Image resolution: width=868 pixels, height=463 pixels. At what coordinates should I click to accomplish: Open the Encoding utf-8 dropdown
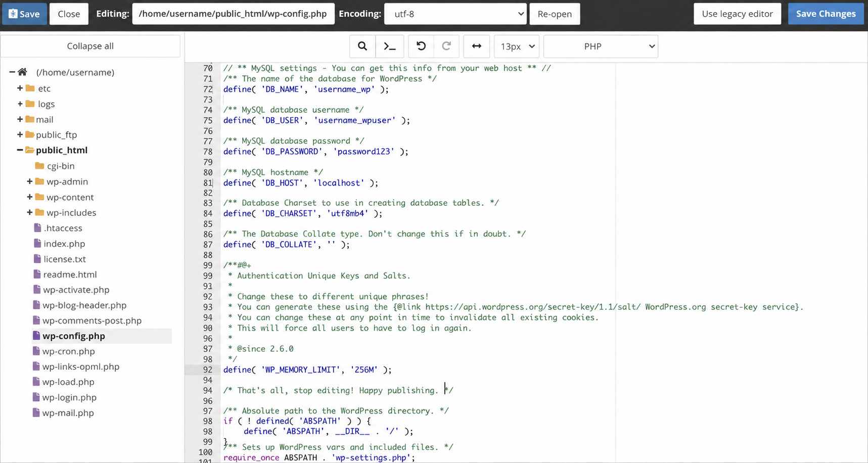[x=455, y=14]
